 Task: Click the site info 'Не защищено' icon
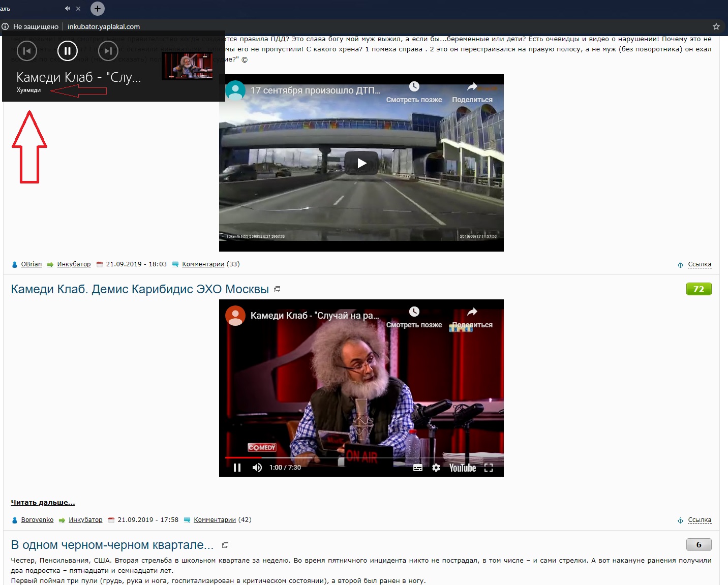5,26
